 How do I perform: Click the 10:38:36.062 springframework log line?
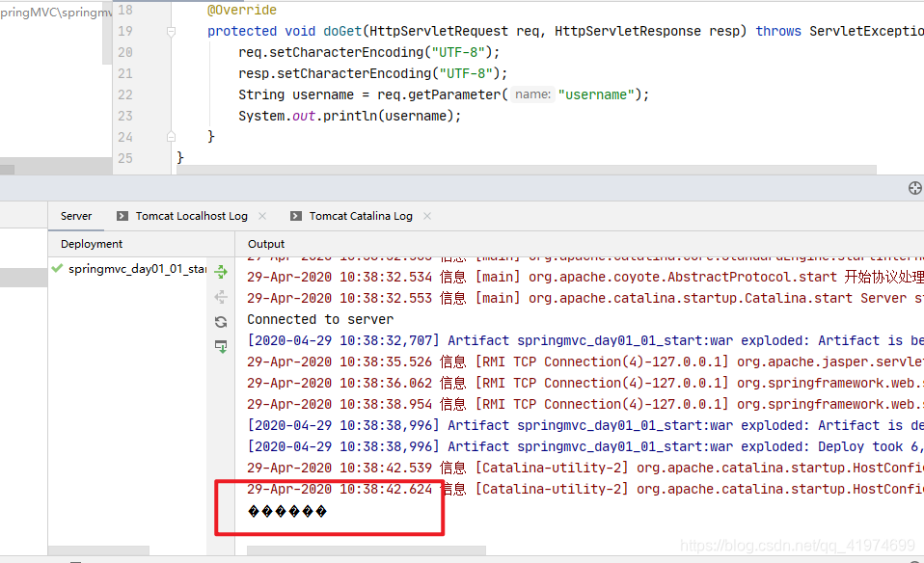(x=585, y=383)
